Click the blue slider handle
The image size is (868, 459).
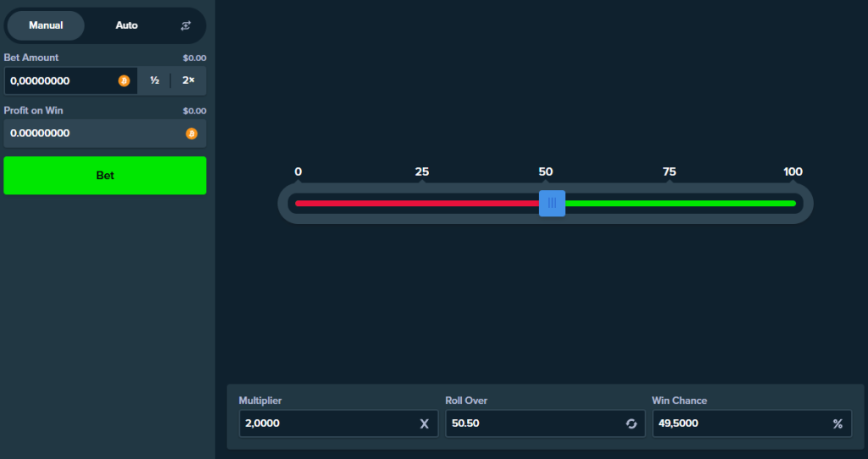point(552,203)
